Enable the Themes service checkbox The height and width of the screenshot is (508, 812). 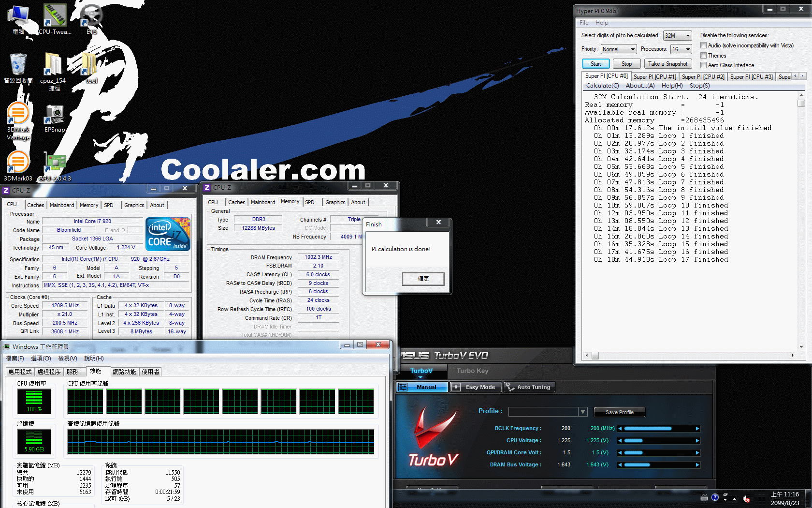pyautogui.click(x=704, y=56)
